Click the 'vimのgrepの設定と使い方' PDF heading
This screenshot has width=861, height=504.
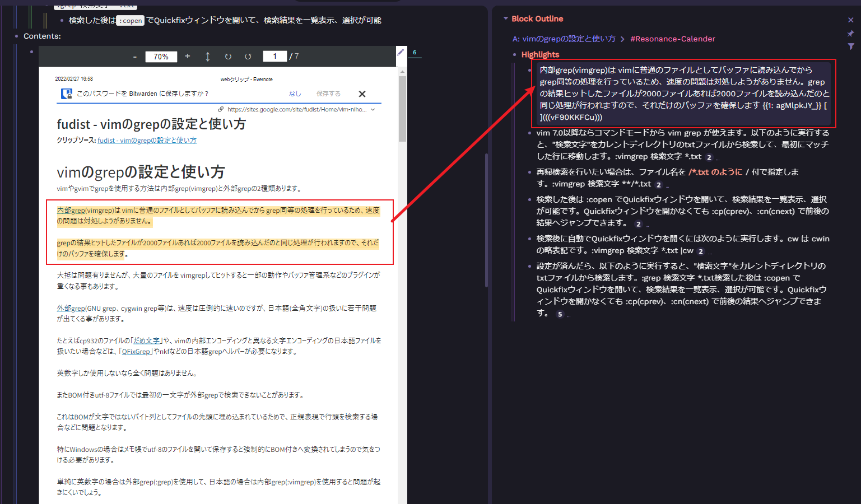141,172
